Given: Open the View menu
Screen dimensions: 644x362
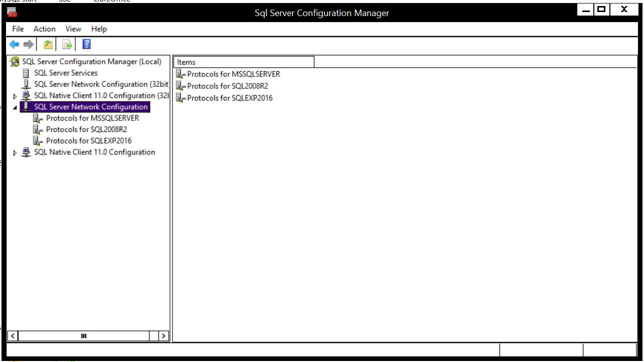Looking at the screenshot, I should click(73, 29).
